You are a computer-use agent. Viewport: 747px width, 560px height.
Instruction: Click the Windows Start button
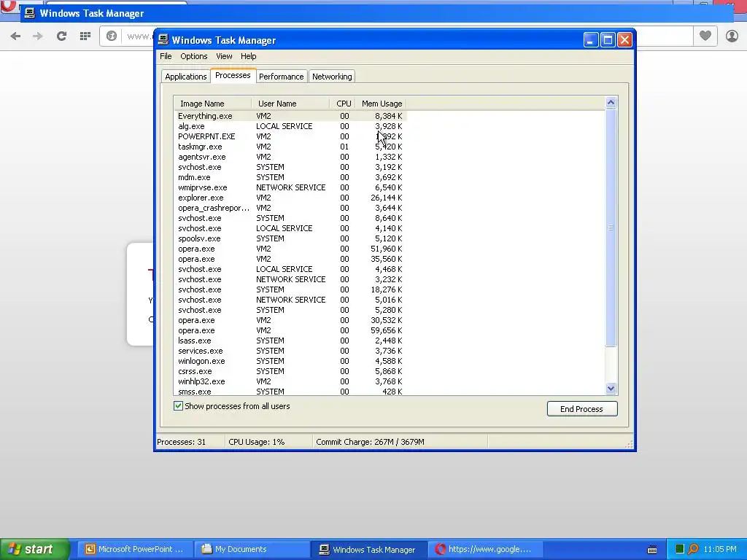click(35, 549)
